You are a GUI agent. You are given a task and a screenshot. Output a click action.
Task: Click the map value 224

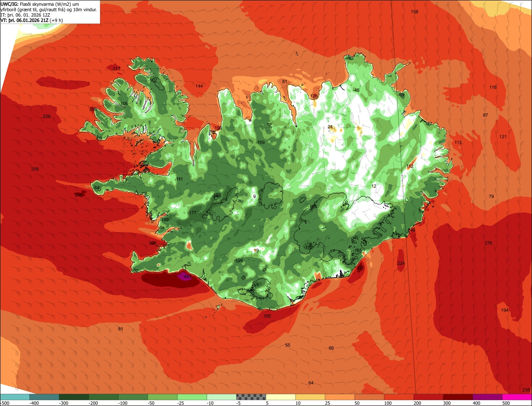pos(401,263)
